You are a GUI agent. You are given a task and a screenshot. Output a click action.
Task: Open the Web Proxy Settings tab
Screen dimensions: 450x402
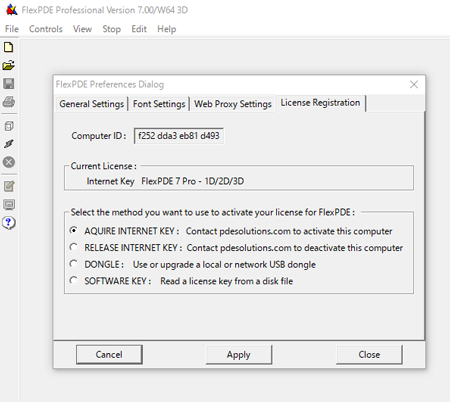point(233,104)
